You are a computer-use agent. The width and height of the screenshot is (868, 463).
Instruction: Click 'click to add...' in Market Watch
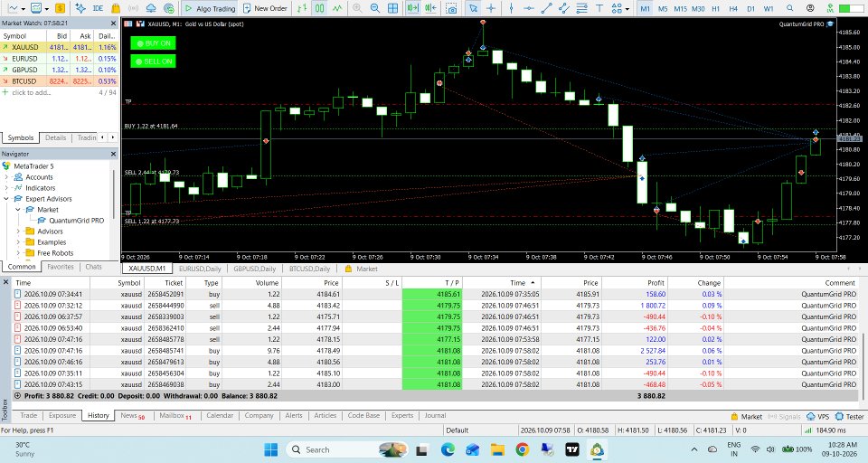[x=31, y=92]
